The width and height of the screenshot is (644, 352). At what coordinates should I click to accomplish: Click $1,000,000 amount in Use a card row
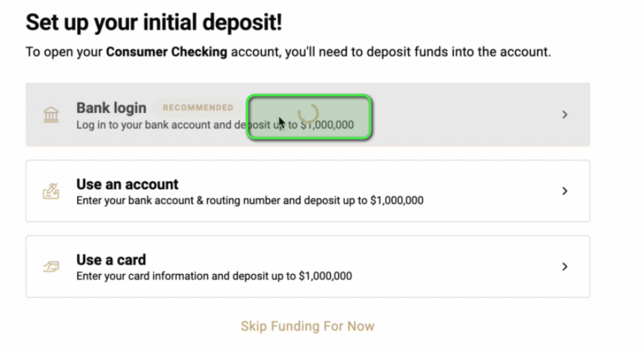pos(325,276)
